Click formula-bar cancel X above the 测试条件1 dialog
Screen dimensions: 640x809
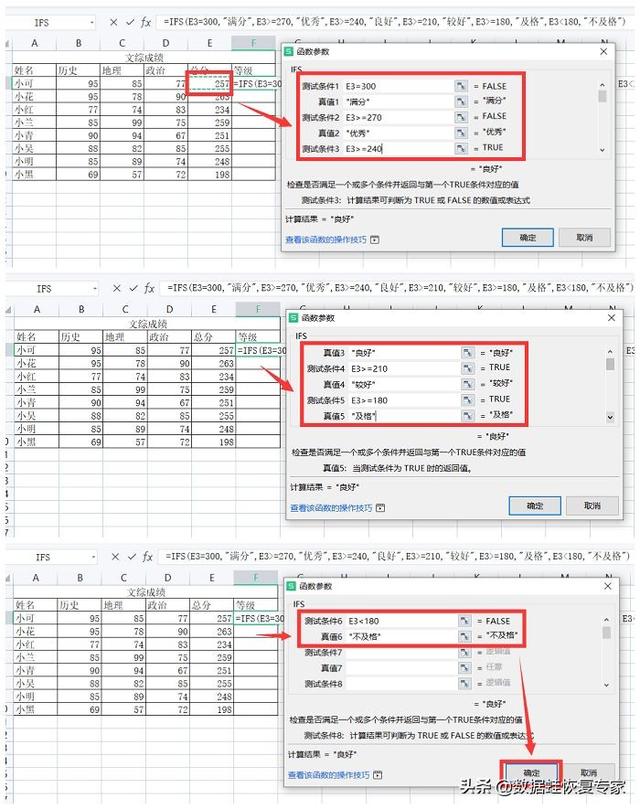point(114,22)
